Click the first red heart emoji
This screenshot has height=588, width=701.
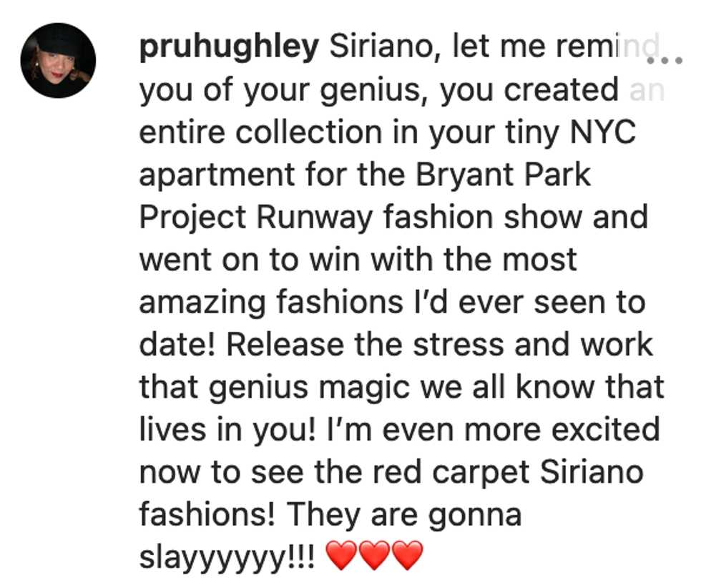point(342,555)
